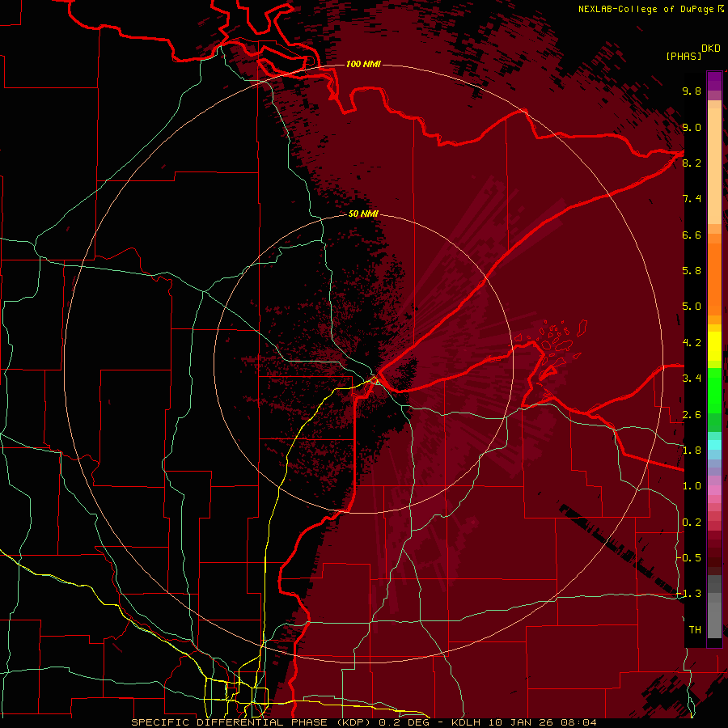Click the KDLH station identifier in caption
This screenshot has height=728, width=728.
pos(468,722)
